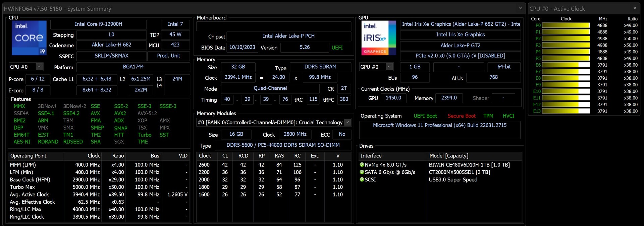Click the BIOS version 5.26 field
The height and width of the screenshot is (226, 644).
pos(305,48)
